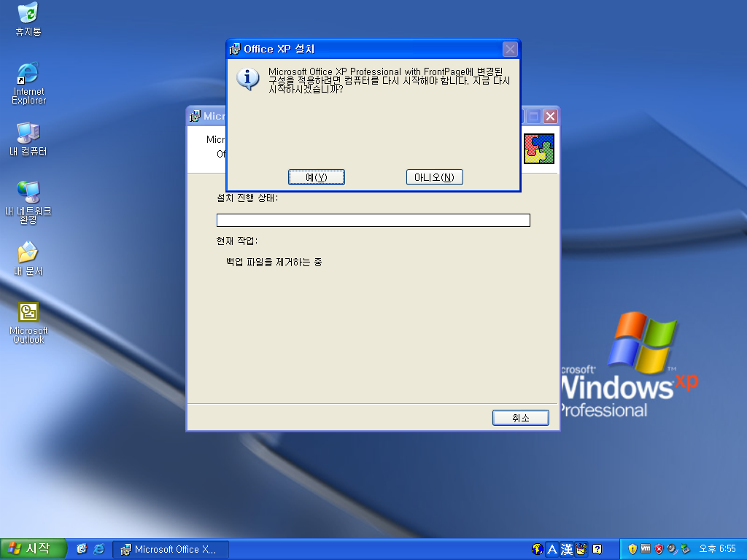
Task: Select the 내 문서 folder icon
Action: tap(28, 259)
